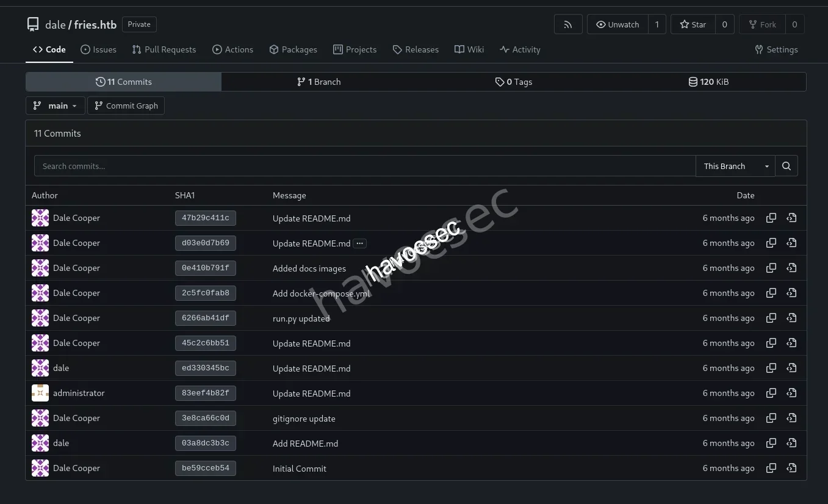Screen dimensions: 828x504
Task: Open the Commit Graph
Action: pos(126,106)
